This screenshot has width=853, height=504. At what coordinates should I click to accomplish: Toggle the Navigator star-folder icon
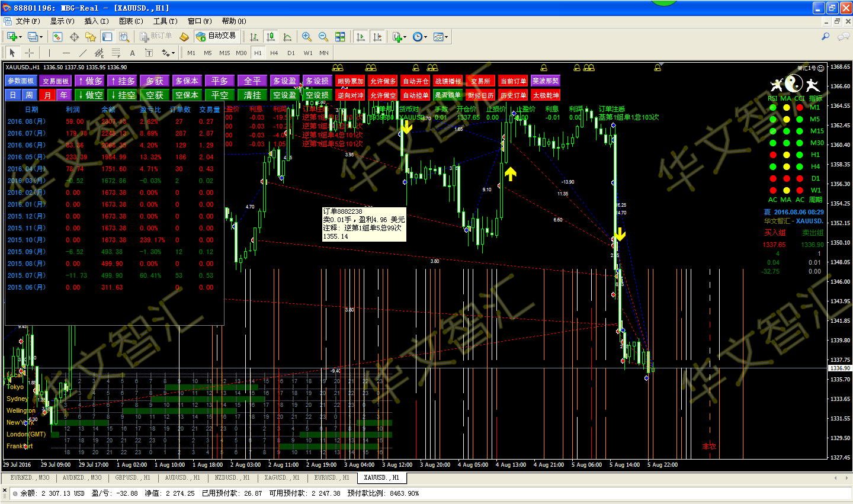[x=91, y=37]
